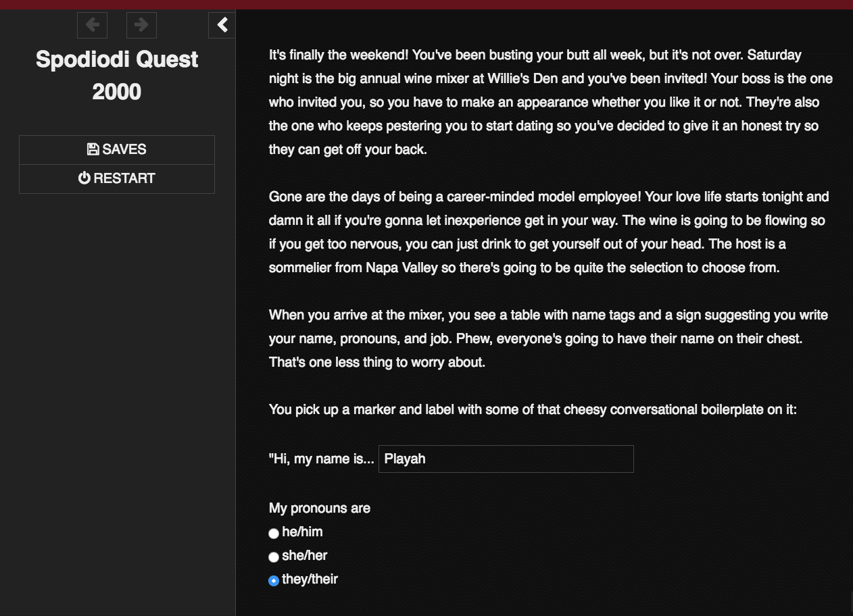
Task: Collapse the sidebar with the chevron
Action: [x=222, y=26]
